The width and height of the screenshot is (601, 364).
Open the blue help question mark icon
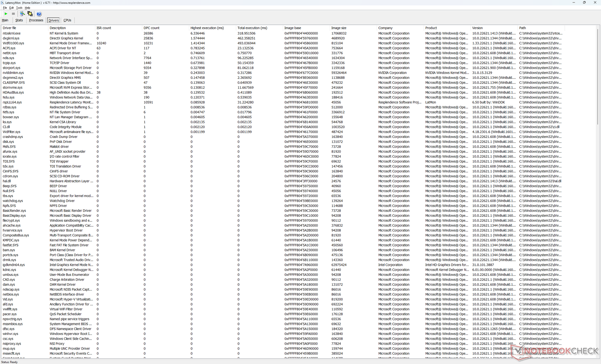click(x=39, y=14)
